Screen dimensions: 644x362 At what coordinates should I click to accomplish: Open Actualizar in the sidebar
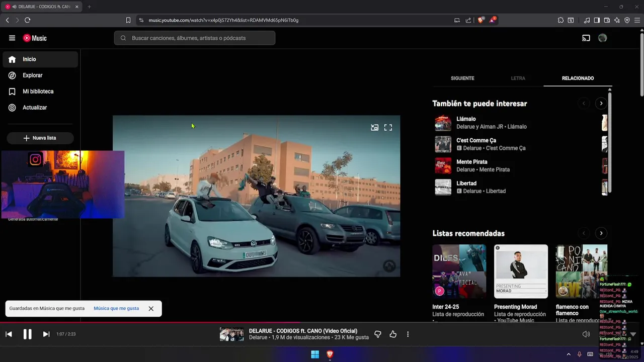pos(40,108)
